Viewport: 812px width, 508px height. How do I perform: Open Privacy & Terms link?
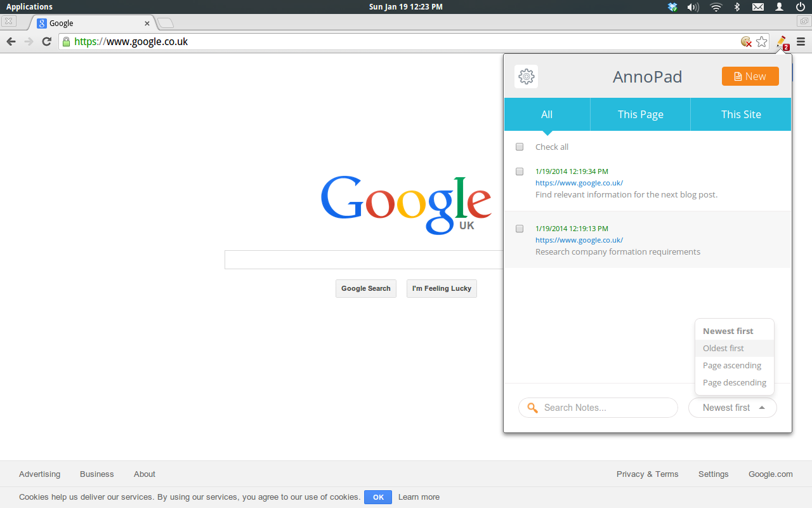point(647,474)
